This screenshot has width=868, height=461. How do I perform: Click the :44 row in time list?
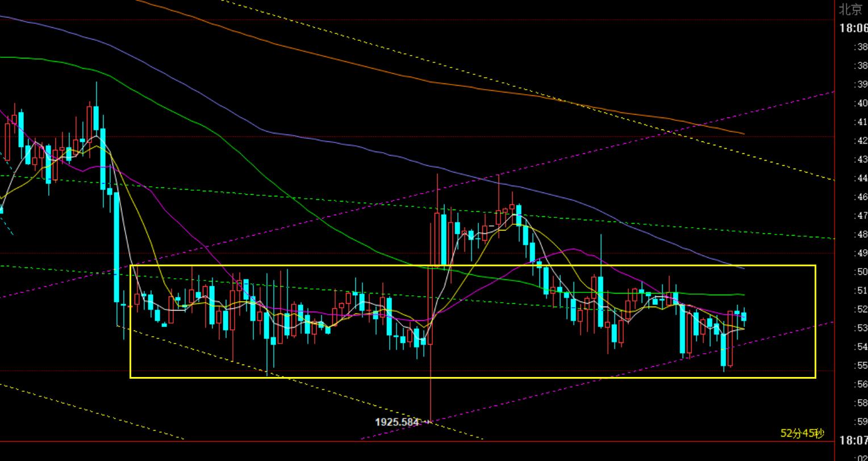(860, 178)
